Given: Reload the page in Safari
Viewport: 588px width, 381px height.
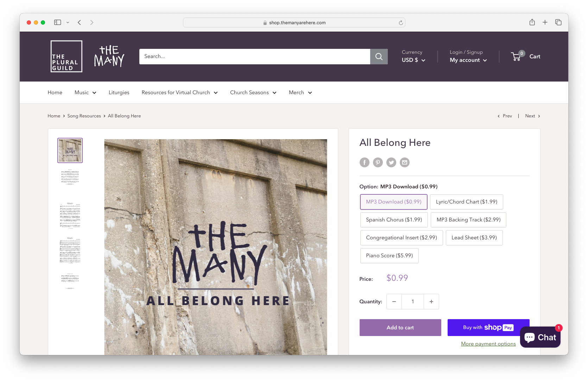Looking at the screenshot, I should 401,22.
